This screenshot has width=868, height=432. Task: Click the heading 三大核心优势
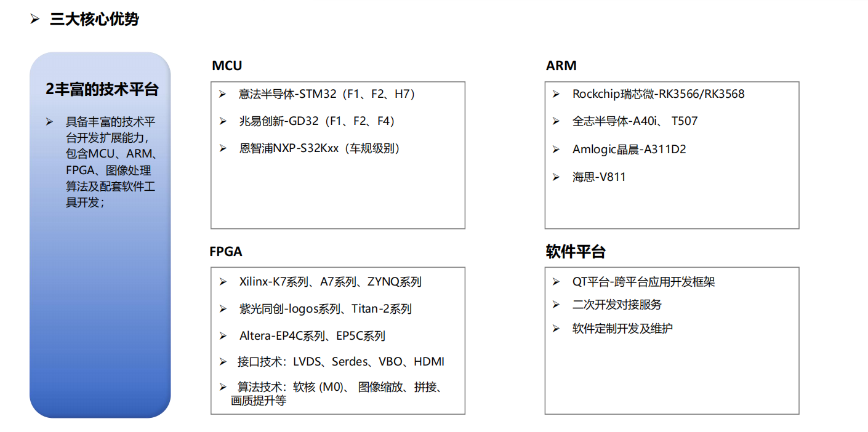94,19
